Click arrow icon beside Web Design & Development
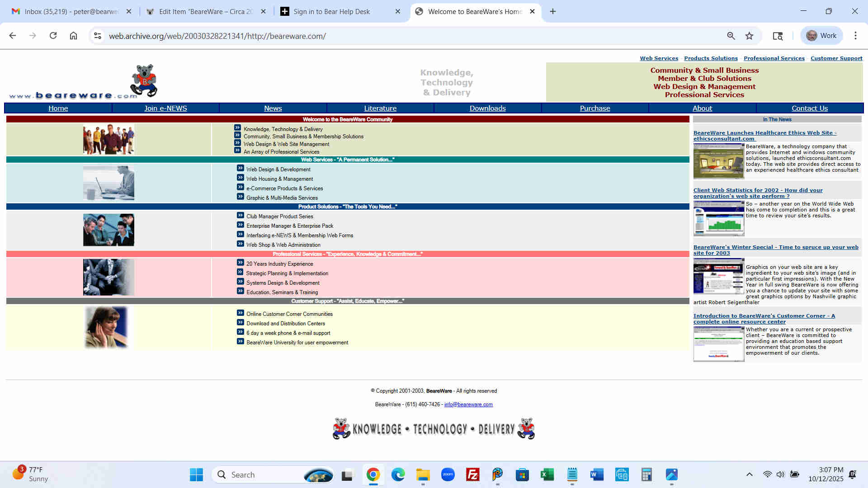The image size is (868, 488). (x=240, y=168)
